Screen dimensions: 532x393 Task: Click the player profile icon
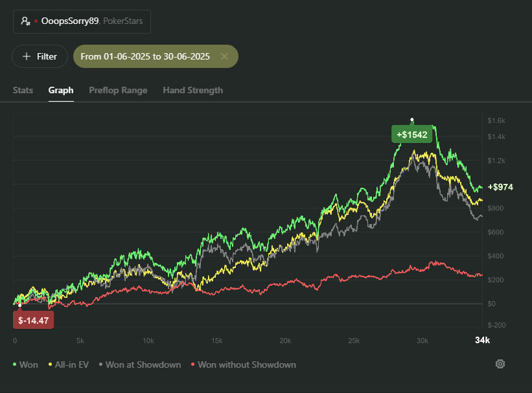(x=25, y=21)
